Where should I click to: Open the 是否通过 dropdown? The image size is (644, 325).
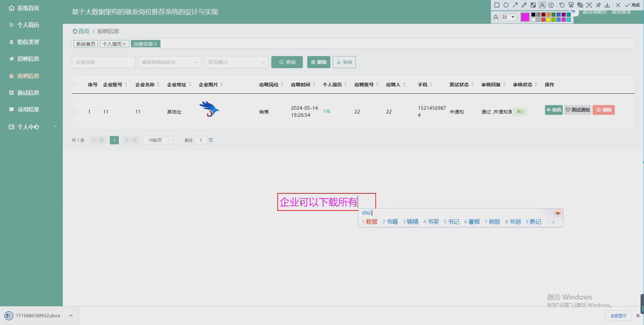[x=236, y=62]
